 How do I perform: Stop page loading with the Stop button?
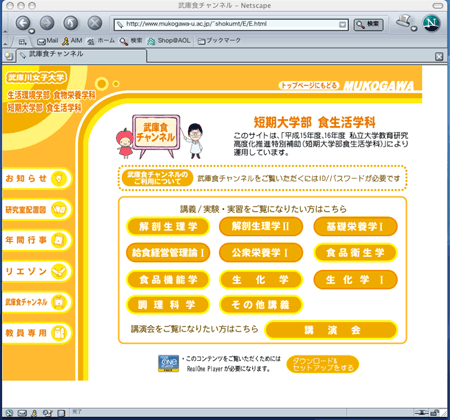[x=95, y=23]
